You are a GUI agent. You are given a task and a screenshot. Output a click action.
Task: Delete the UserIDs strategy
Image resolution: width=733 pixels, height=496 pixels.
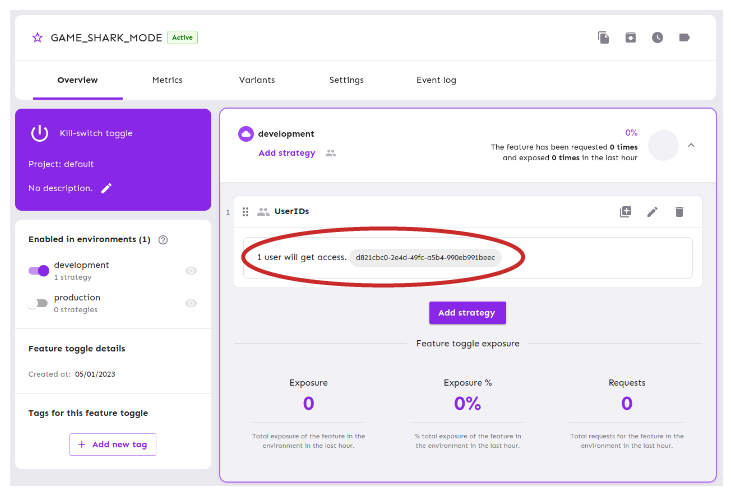click(x=679, y=212)
